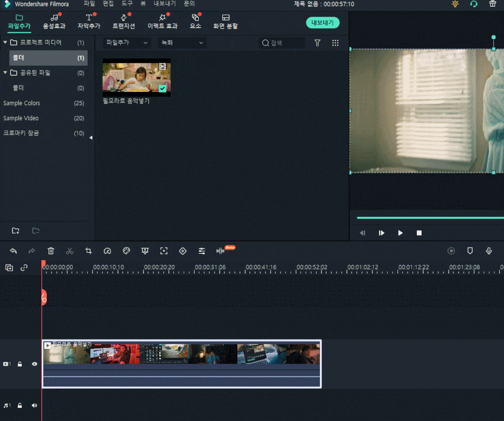The image size is (504, 421).
Task: Click the green preview progress bar
Action: pyautogui.click(x=430, y=218)
